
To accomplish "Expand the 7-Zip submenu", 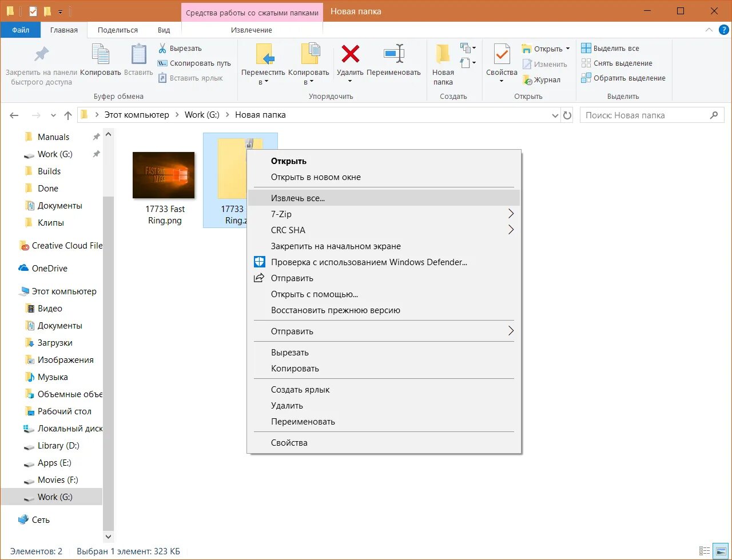I will pyautogui.click(x=511, y=214).
